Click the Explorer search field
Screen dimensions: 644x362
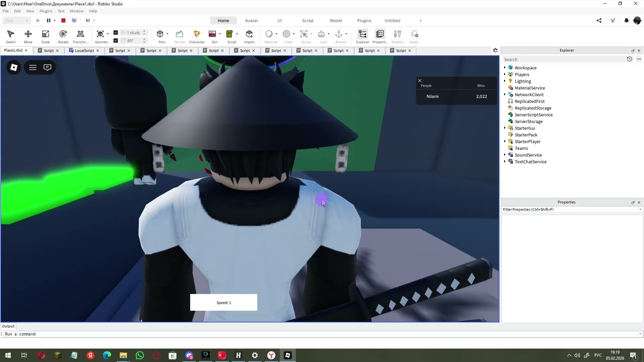(563, 59)
